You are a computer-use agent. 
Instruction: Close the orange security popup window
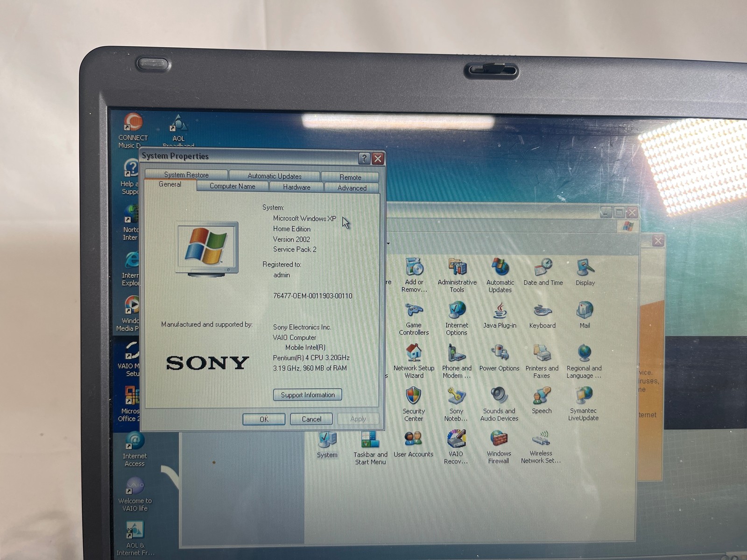coord(658,241)
